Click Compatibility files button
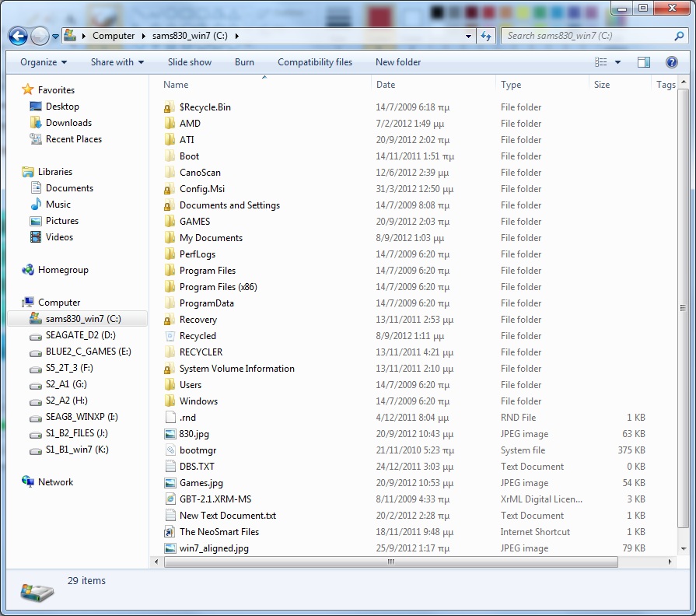This screenshot has height=616, width=696. click(x=315, y=62)
